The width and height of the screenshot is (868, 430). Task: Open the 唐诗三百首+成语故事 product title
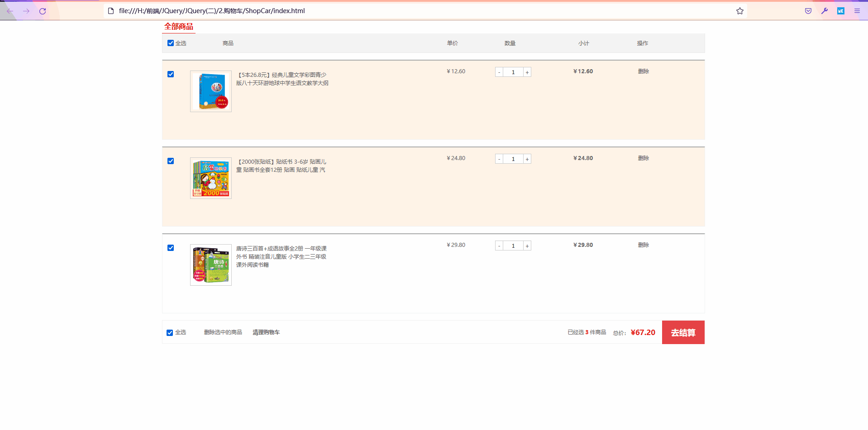(281, 257)
